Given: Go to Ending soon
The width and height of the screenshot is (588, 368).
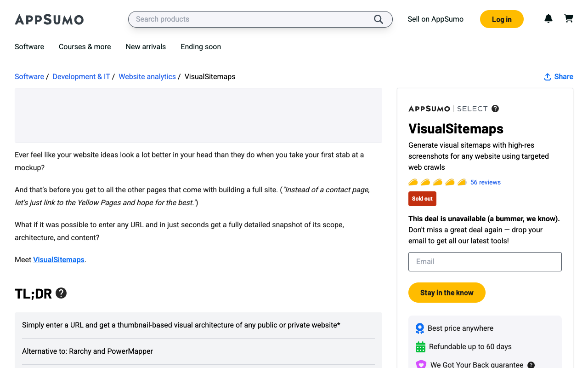Looking at the screenshot, I should [x=201, y=46].
